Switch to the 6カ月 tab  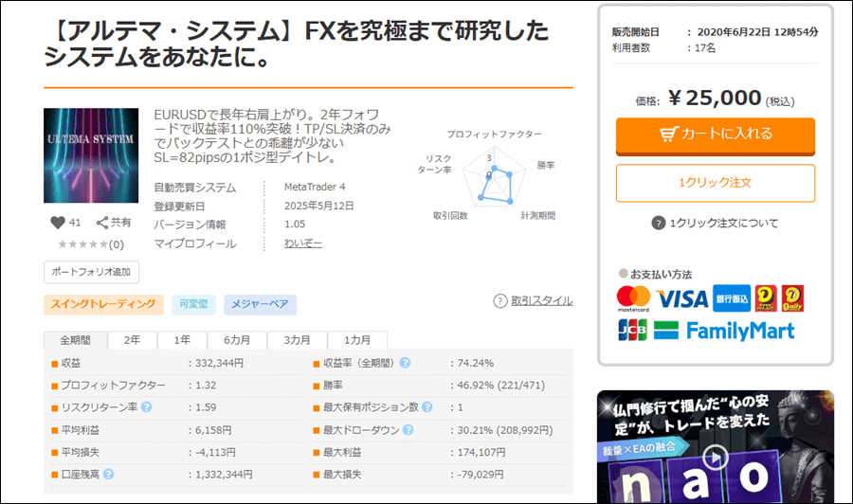237,340
